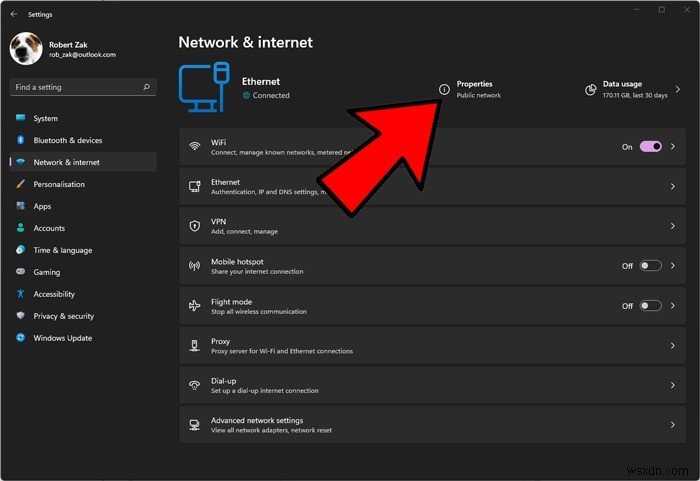Open the Accounts person icon
This screenshot has width=700, height=481.
(21, 228)
